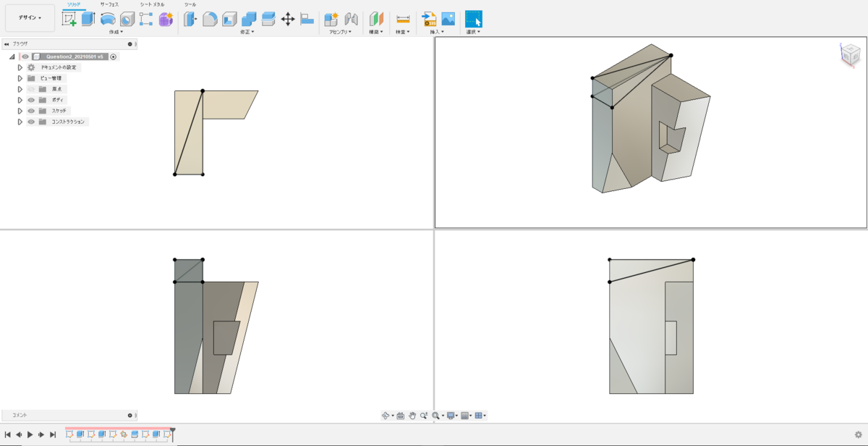Switch to the シート メタル tab
Screen dimensions: 868x446
(x=152, y=4)
